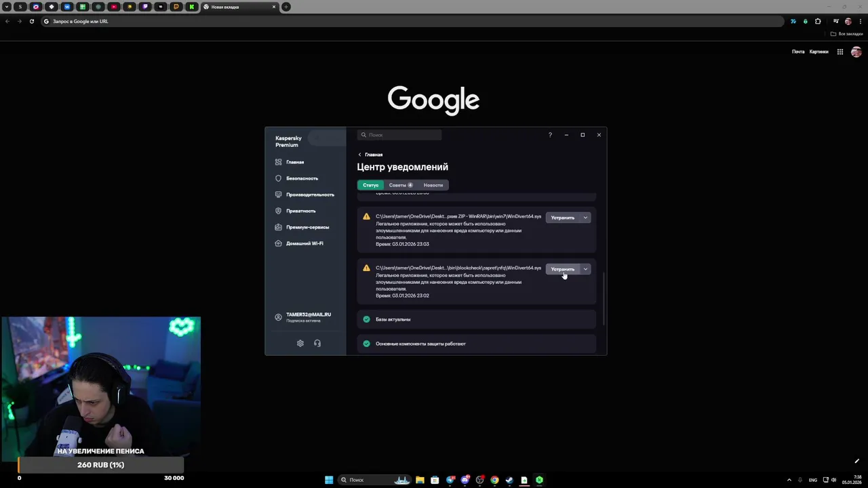The height and width of the screenshot is (488, 868).
Task: Open account TAMER32@MAIL.RU profile
Action: pos(303,317)
